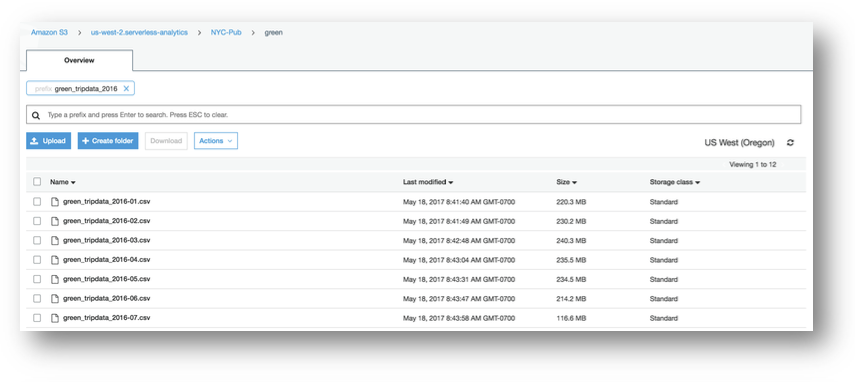Open the NYC-Pub breadcrumb folder
Viewport: 855px width, 382px height.
226,33
